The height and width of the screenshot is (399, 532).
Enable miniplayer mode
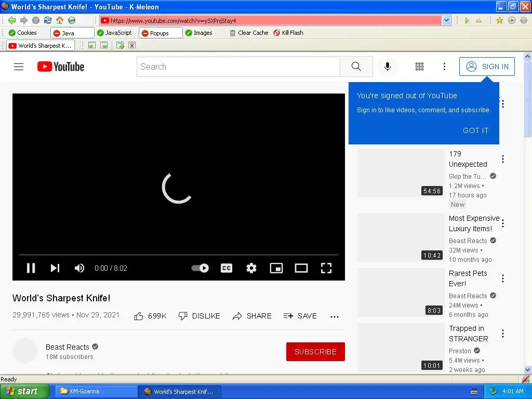[x=276, y=268]
